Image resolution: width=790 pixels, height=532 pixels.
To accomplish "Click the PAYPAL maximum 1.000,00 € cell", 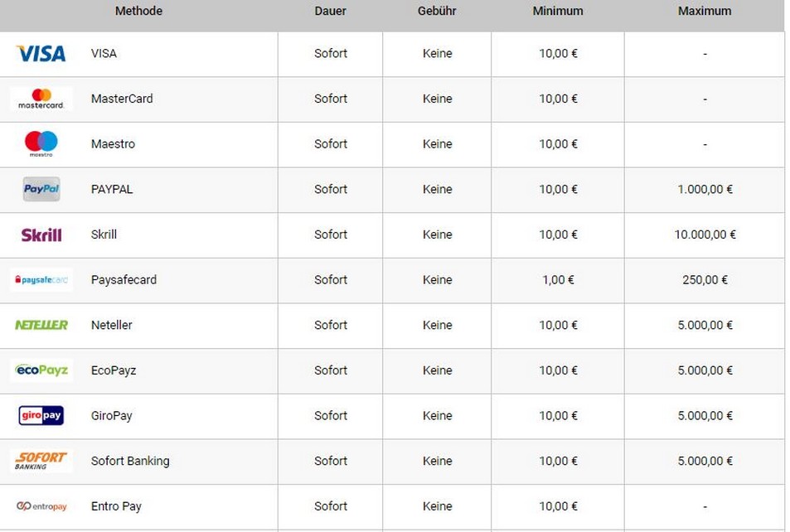I will click(x=705, y=190).
